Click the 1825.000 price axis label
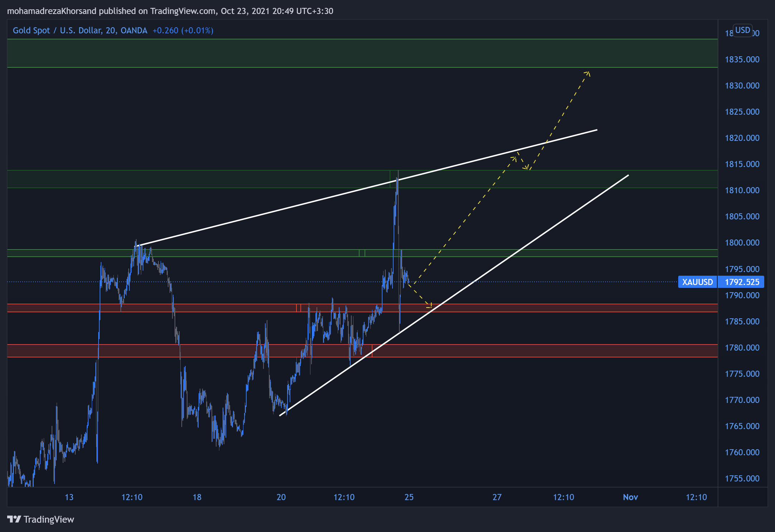This screenshot has width=775, height=532. 742,112
